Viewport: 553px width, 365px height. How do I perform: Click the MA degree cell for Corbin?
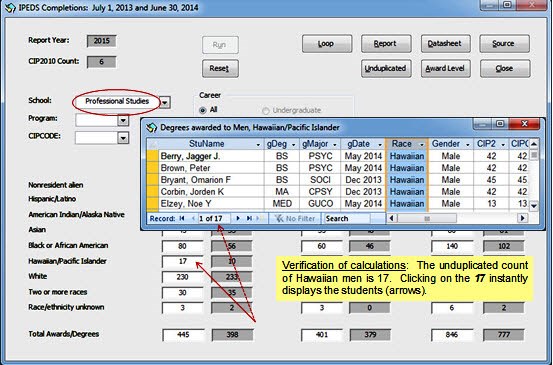pyautogui.click(x=282, y=192)
